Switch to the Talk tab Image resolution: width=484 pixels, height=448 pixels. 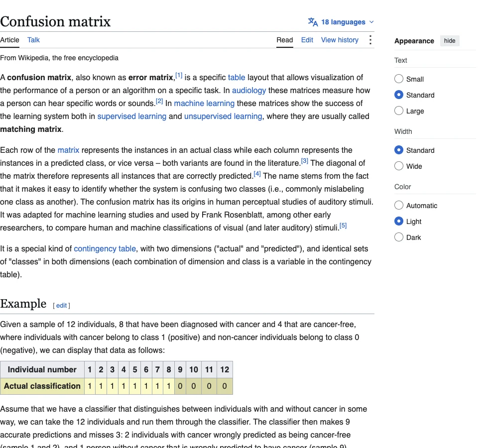coord(33,40)
